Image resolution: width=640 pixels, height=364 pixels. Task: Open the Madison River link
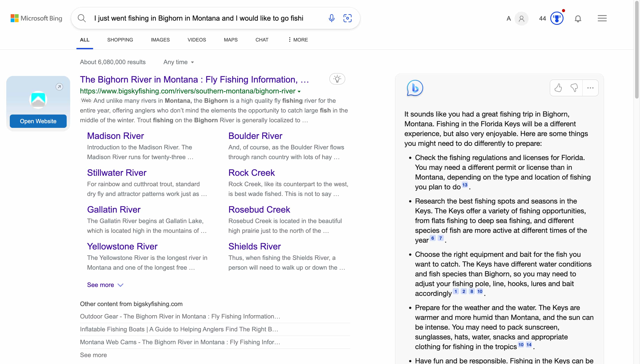(x=115, y=136)
